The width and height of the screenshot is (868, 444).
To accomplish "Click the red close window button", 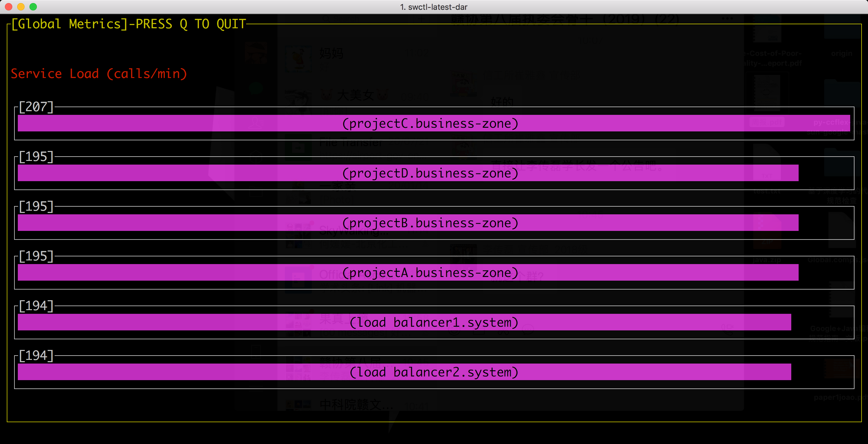I will pyautogui.click(x=9, y=7).
